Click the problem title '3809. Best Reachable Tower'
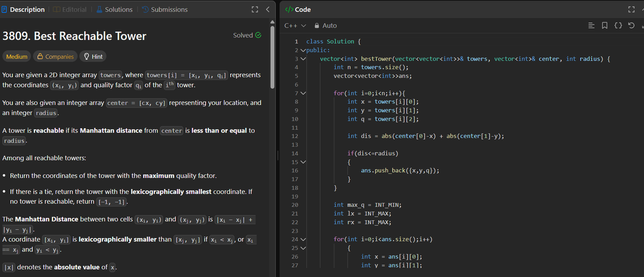 pyautogui.click(x=75, y=36)
